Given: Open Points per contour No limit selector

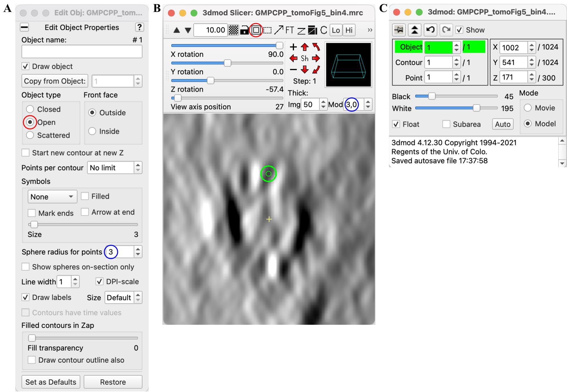Looking at the screenshot, I should pyautogui.click(x=114, y=168).
